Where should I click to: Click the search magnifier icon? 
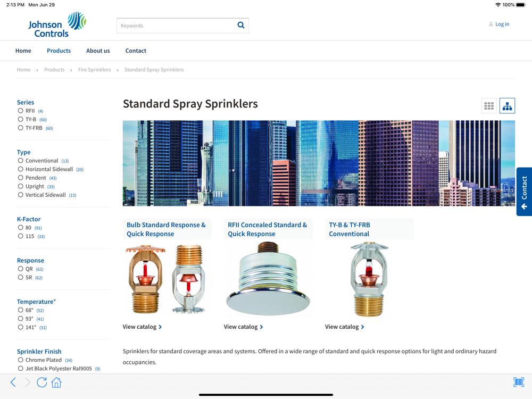pos(240,25)
